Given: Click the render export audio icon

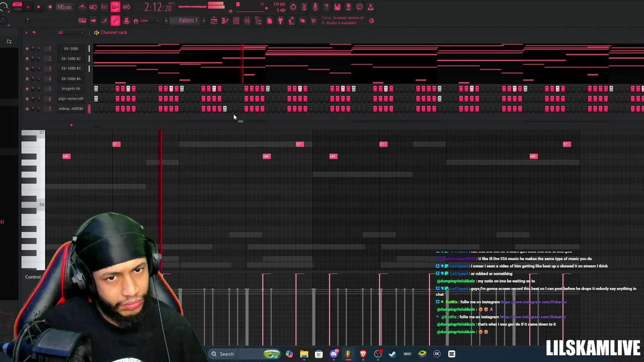Looking at the screenshot, I should coord(370,7).
